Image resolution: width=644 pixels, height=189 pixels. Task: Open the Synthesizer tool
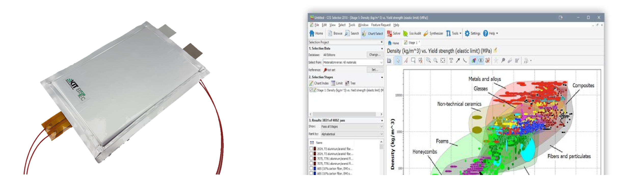(433, 33)
